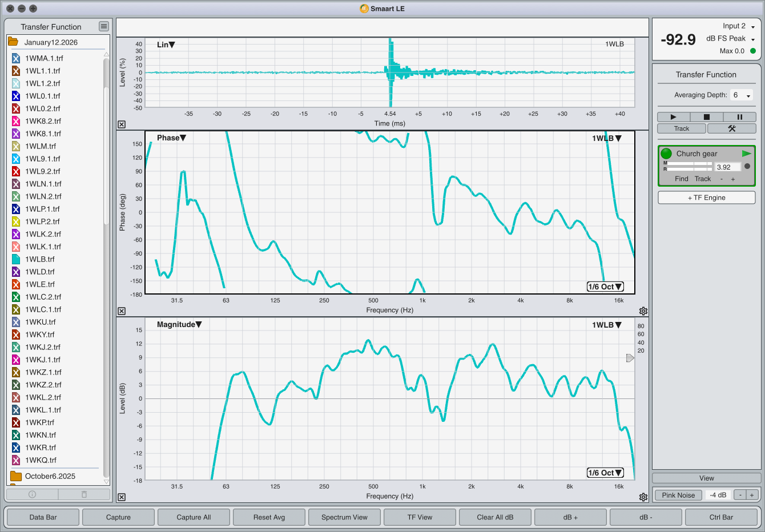Increase pink noise level with plus button
Screen dimensions: 765x532
[752, 495]
